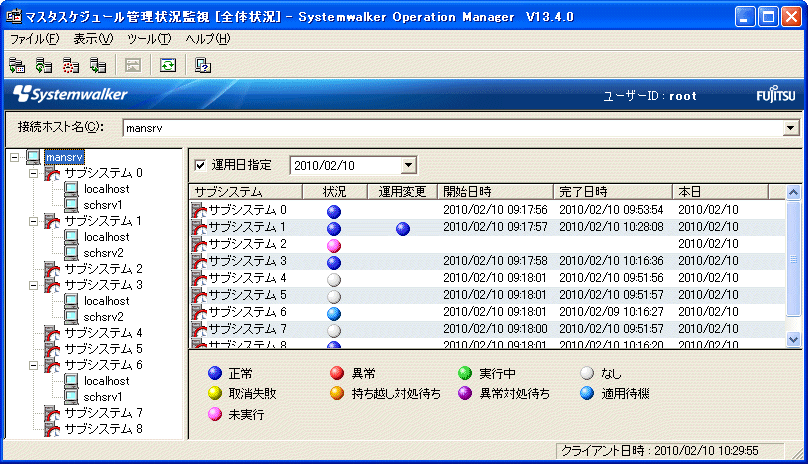Image resolution: width=808 pixels, height=464 pixels.
Task: Click the list vertical scrollbar thumb
Action: [x=794, y=259]
